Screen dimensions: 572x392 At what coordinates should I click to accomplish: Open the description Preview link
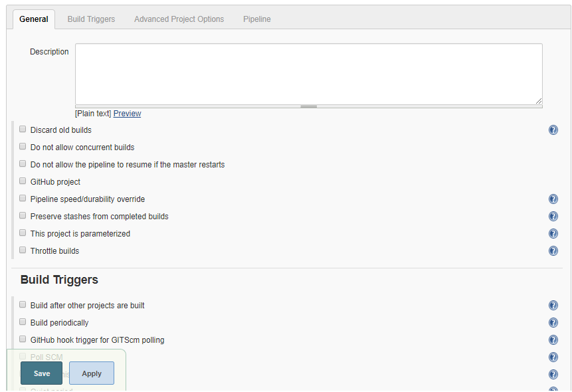pyautogui.click(x=126, y=113)
